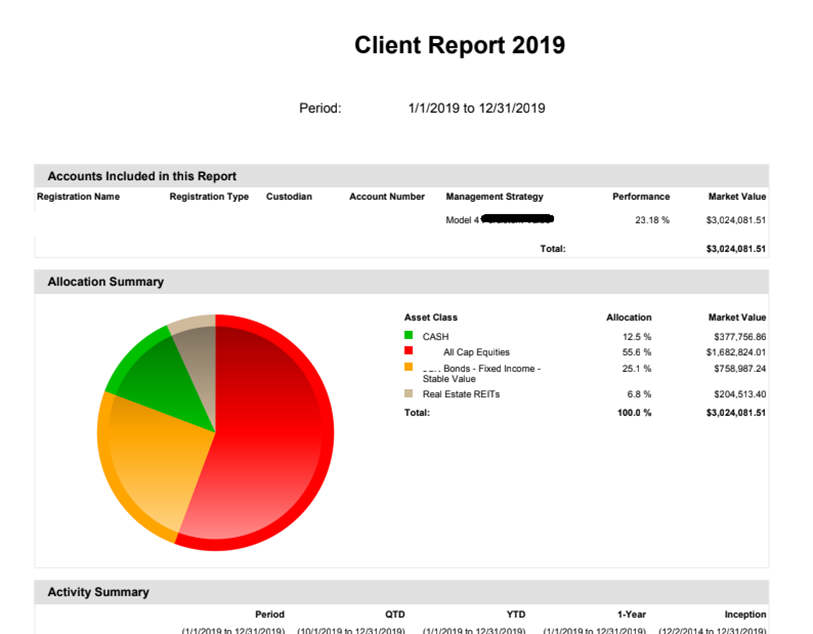
Task: Click the Custodian column header
Action: [x=289, y=197]
